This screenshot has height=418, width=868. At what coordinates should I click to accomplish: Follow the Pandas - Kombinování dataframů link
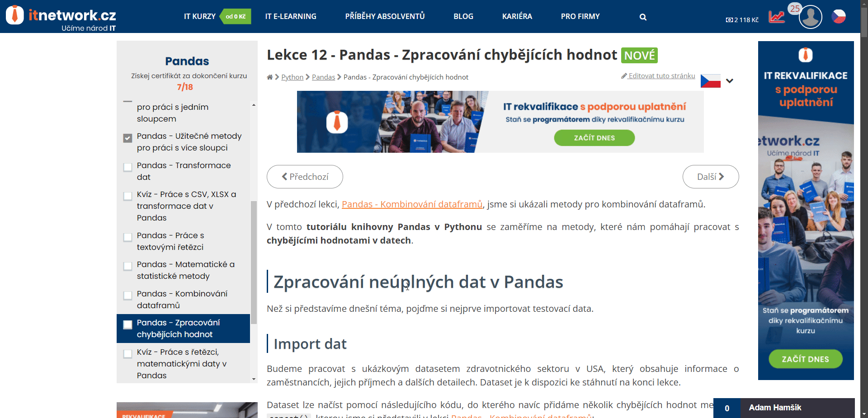(x=412, y=204)
